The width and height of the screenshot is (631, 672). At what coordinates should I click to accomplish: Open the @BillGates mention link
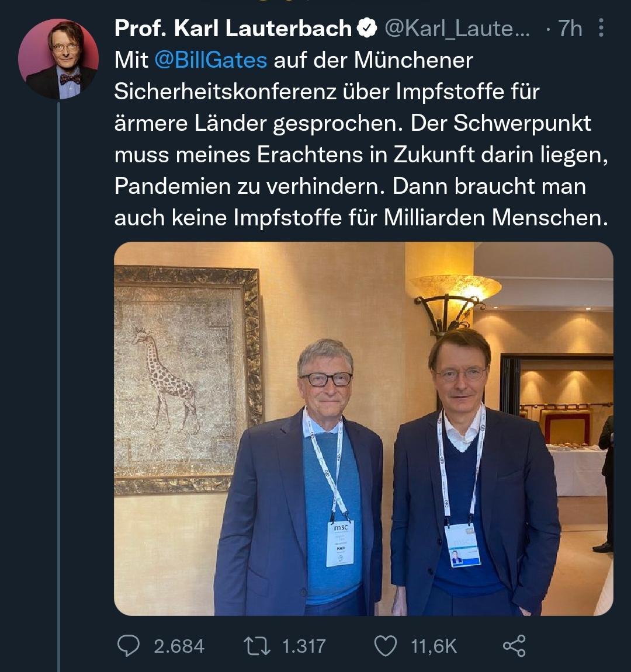[x=210, y=60]
